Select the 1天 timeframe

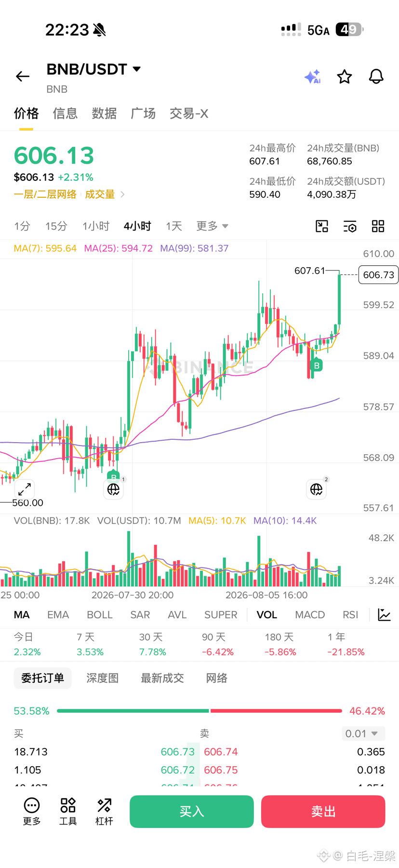(x=174, y=226)
